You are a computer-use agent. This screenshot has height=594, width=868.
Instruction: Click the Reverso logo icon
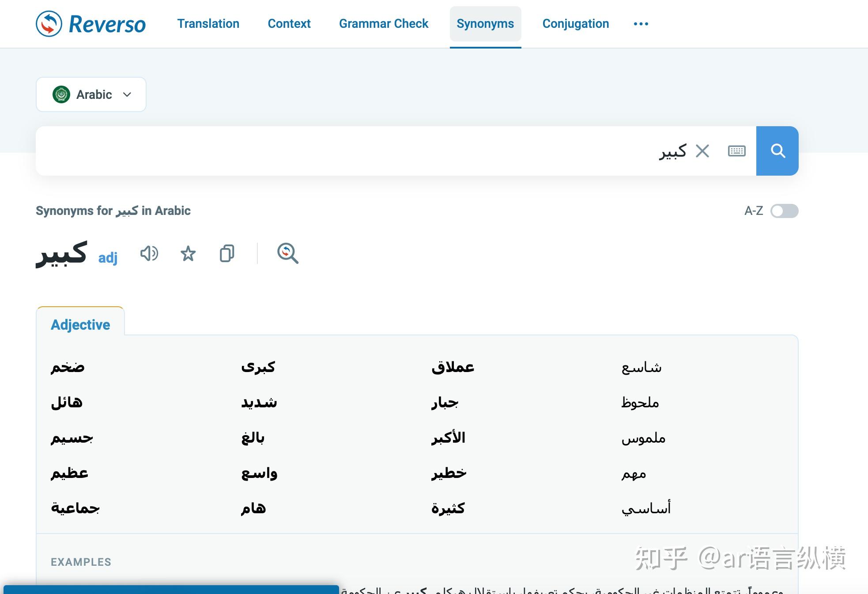click(49, 24)
